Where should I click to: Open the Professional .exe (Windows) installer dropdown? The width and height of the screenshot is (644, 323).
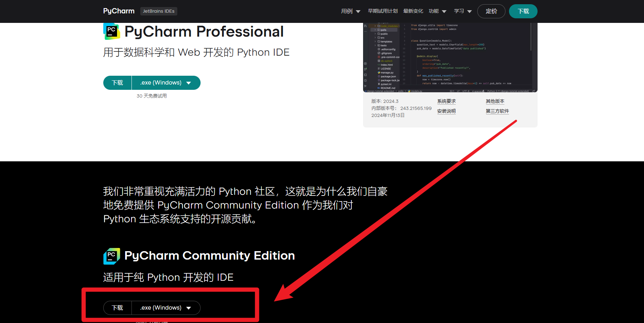tap(166, 83)
